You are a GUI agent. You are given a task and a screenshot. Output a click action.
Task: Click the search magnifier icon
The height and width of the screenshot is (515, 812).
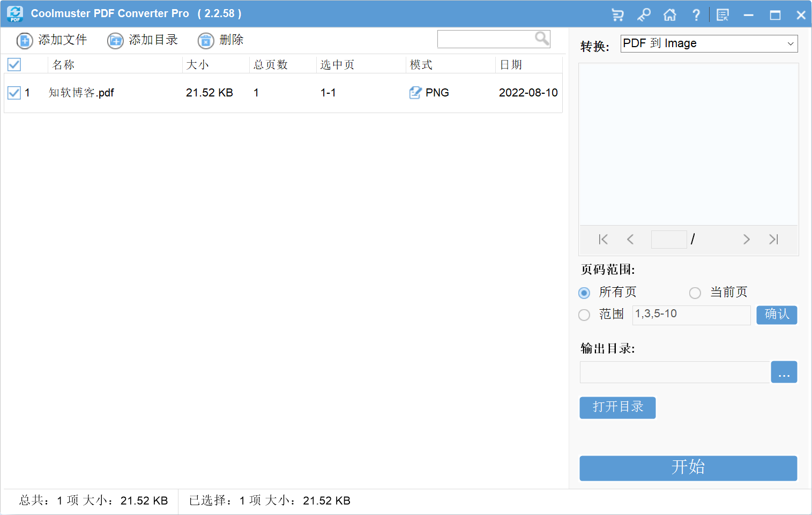pyautogui.click(x=542, y=38)
